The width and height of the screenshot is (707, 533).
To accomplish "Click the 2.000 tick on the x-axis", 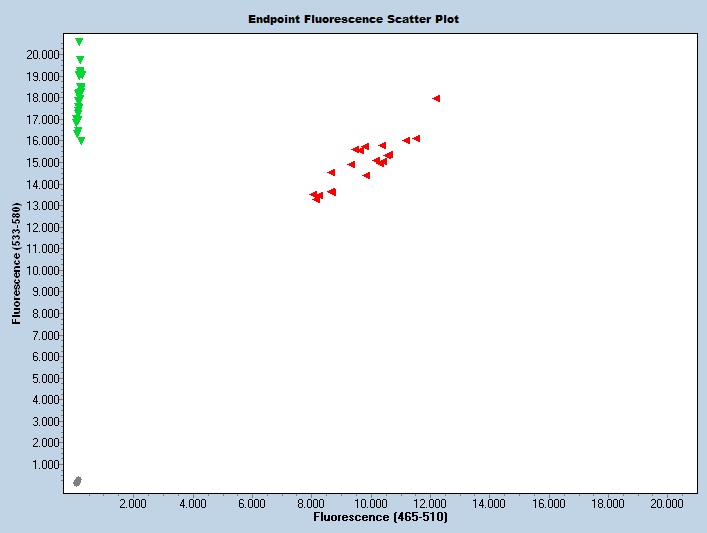I will click(x=132, y=503).
